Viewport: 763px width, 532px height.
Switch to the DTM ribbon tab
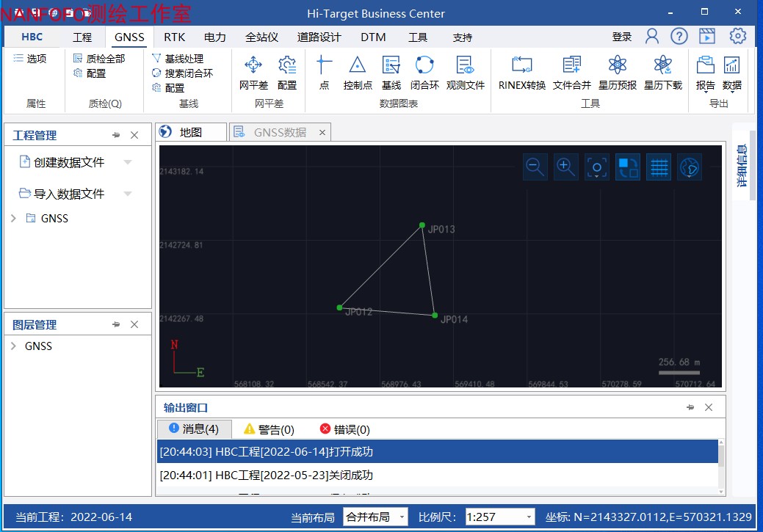(373, 37)
